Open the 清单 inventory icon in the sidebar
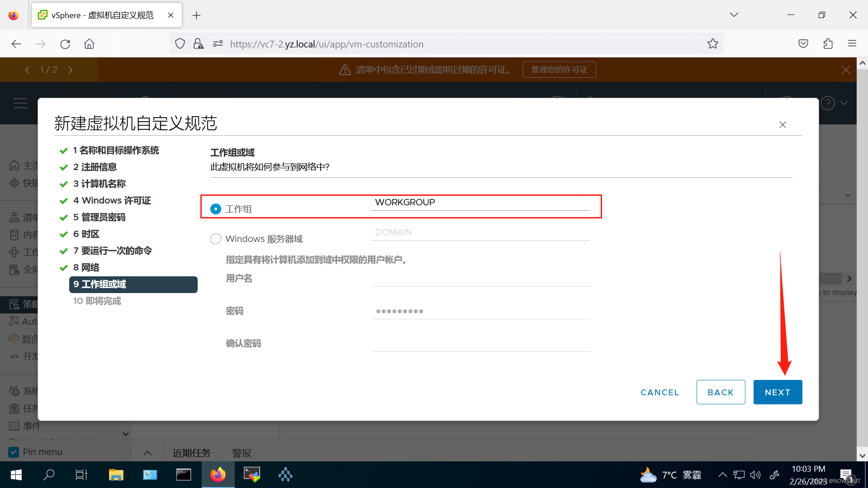 coord(14,217)
